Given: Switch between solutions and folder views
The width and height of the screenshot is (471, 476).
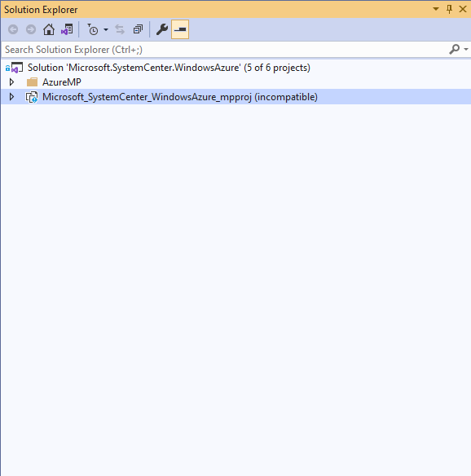Looking at the screenshot, I should pos(67,29).
